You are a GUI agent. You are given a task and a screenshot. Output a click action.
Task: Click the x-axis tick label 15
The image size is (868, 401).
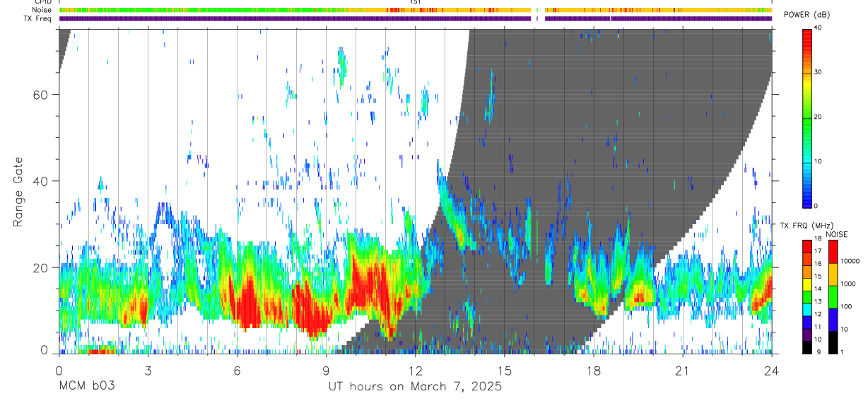(504, 371)
